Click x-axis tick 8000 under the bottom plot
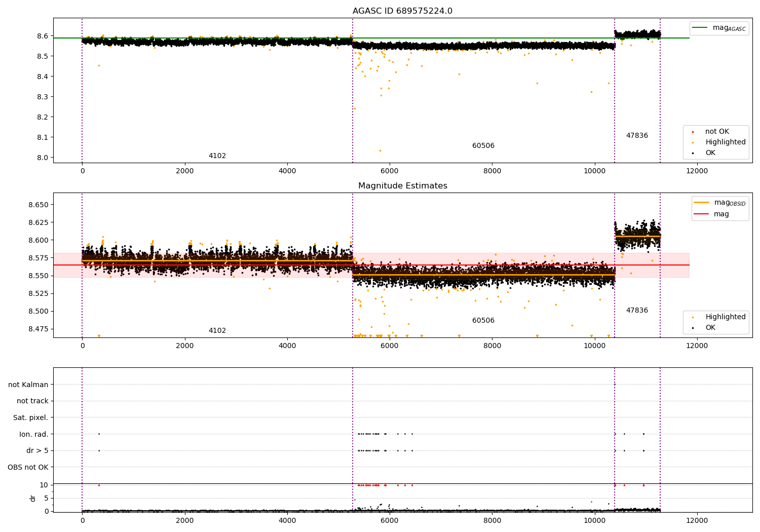The width and height of the screenshot is (760, 532). [x=492, y=520]
